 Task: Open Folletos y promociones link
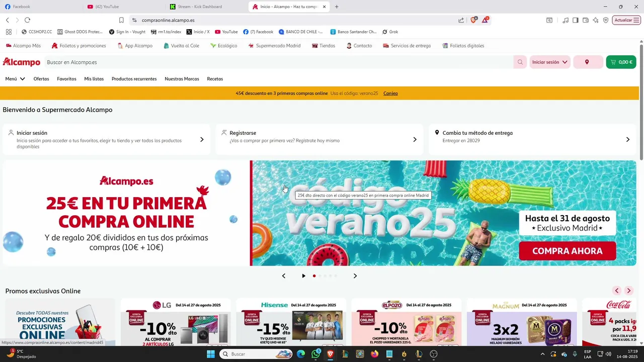pos(79,46)
